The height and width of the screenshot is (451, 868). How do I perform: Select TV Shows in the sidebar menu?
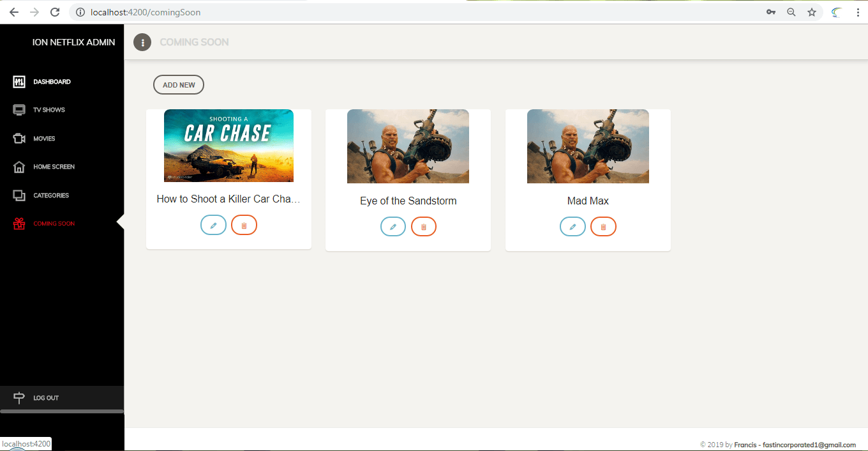click(x=18, y=109)
